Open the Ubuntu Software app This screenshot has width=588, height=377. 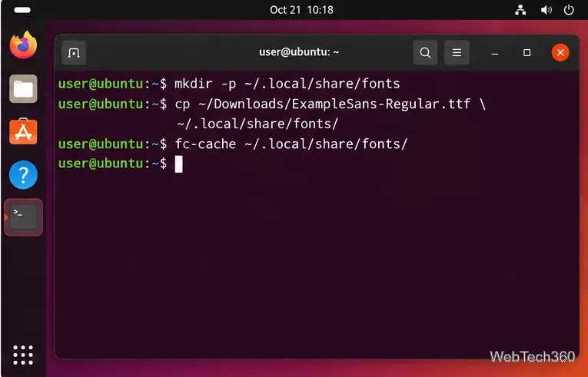(x=23, y=131)
